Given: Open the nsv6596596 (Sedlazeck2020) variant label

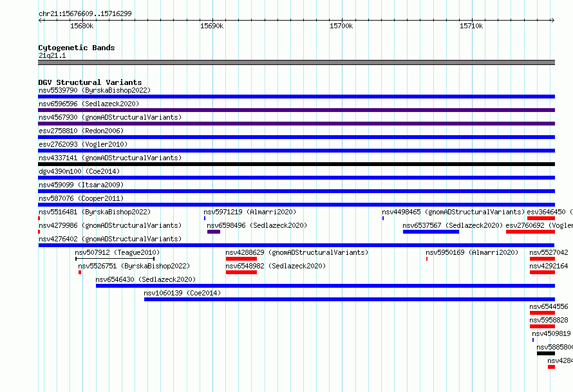Looking at the screenshot, I should pyautogui.click(x=89, y=104).
